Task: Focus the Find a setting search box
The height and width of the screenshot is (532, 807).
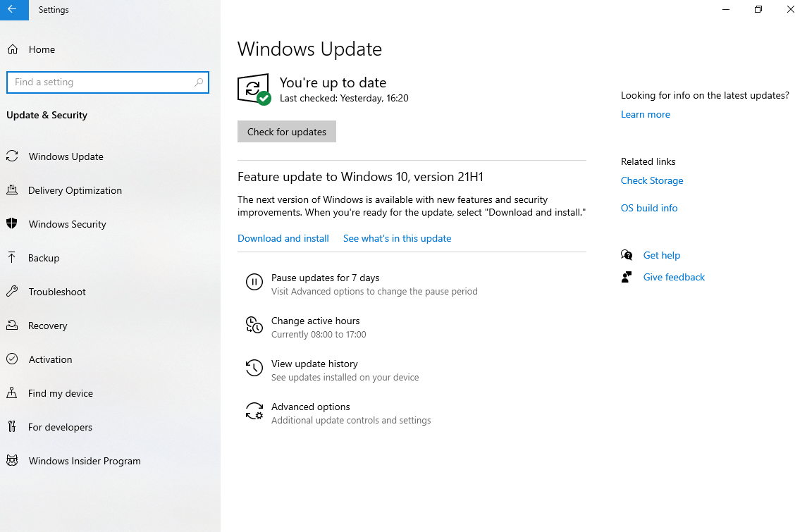Action: pos(108,82)
